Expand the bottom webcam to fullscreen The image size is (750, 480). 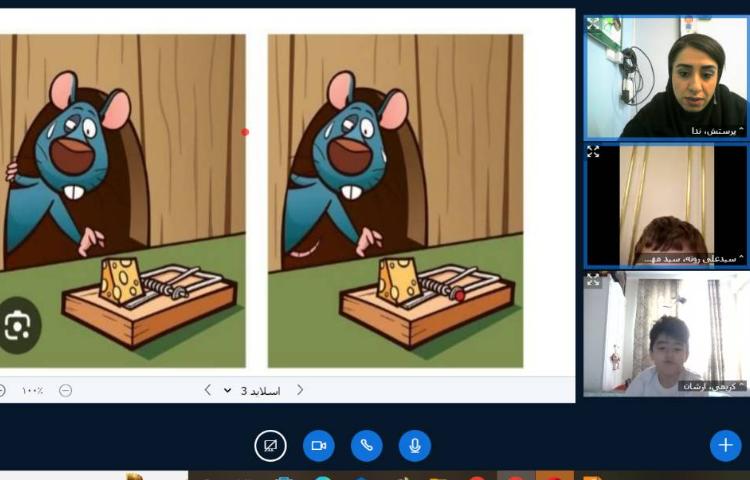[x=593, y=281]
